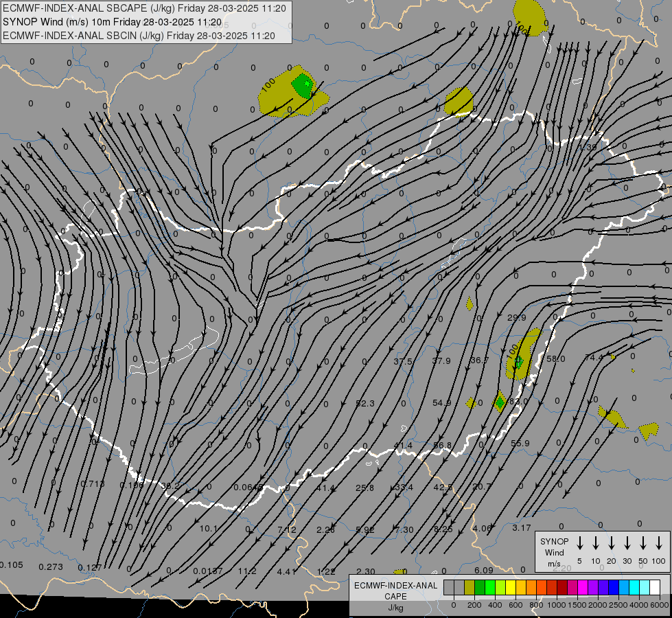Select the wind legend arrow for 20 m/s
This screenshot has width=672, height=618.
pos(611,543)
